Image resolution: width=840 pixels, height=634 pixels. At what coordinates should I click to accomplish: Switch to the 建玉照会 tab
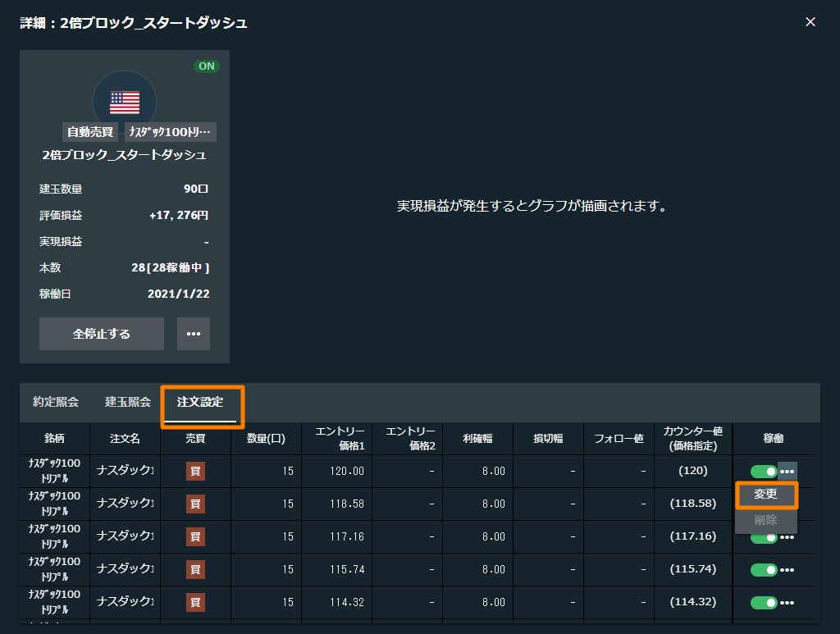click(x=127, y=402)
